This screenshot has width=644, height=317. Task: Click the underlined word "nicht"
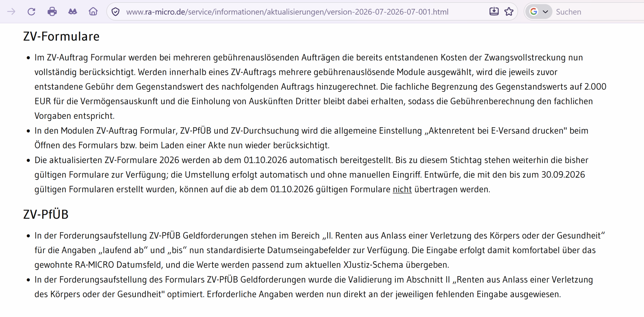(402, 189)
